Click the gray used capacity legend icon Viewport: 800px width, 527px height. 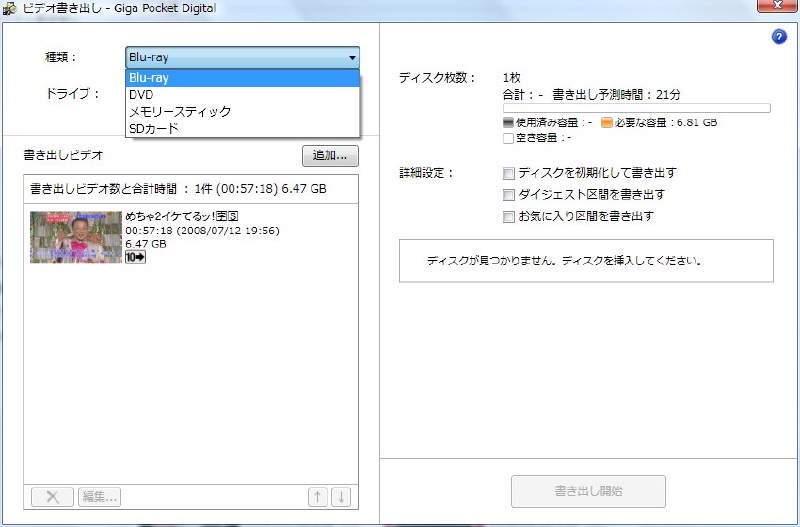click(508, 122)
